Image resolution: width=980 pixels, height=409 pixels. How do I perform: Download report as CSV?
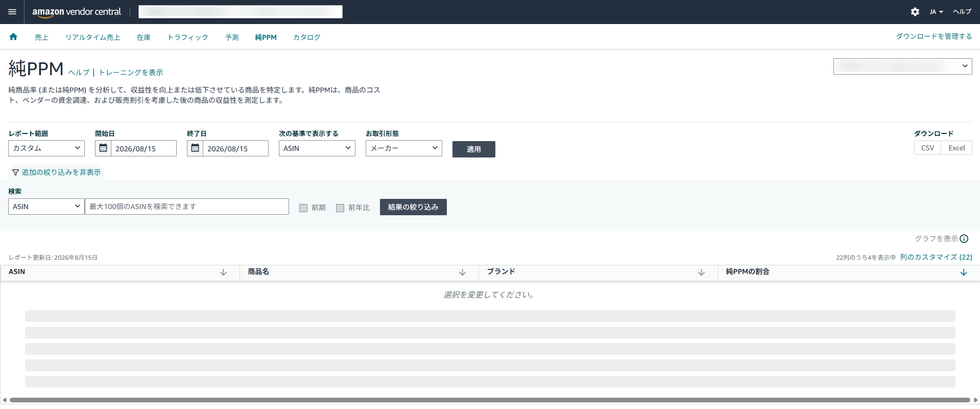tap(927, 148)
